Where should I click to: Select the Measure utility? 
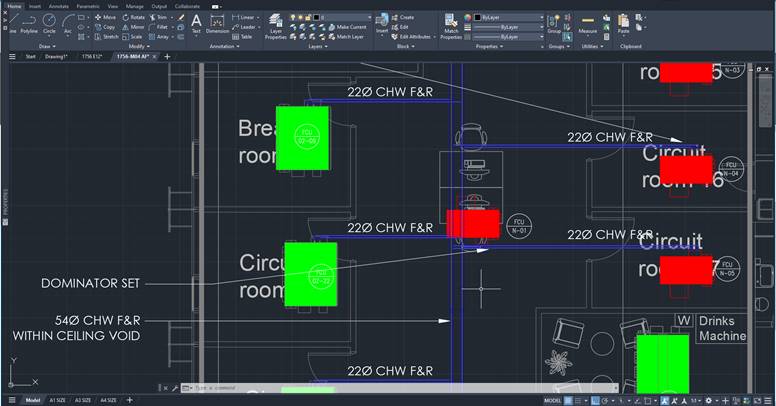tap(587, 24)
